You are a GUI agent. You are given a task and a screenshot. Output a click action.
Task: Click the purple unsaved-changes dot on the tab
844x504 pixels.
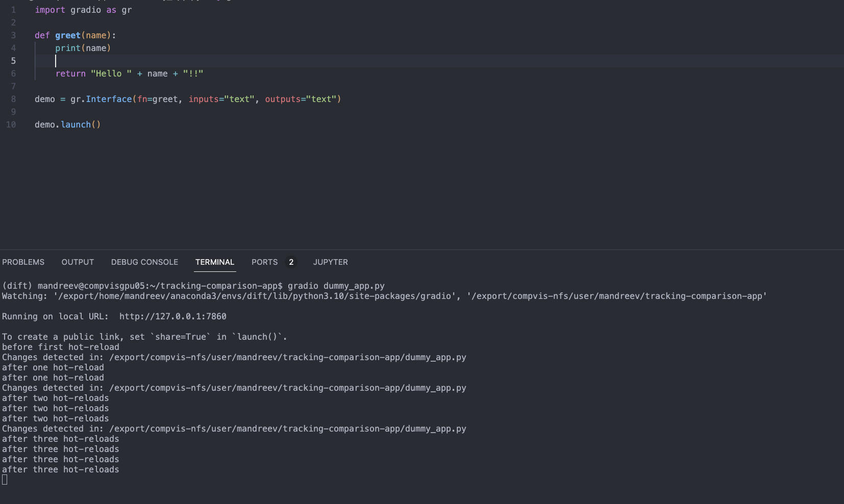click(218, 2)
